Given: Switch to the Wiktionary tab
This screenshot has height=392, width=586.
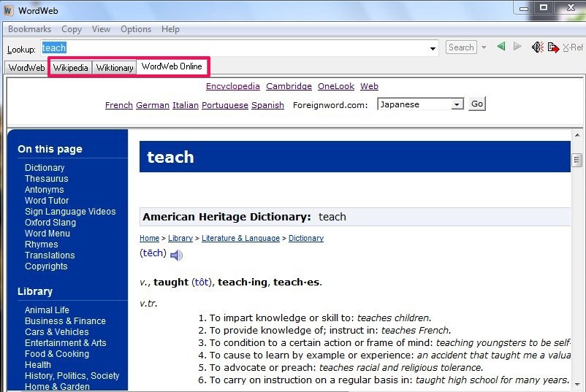Looking at the screenshot, I should coord(115,68).
